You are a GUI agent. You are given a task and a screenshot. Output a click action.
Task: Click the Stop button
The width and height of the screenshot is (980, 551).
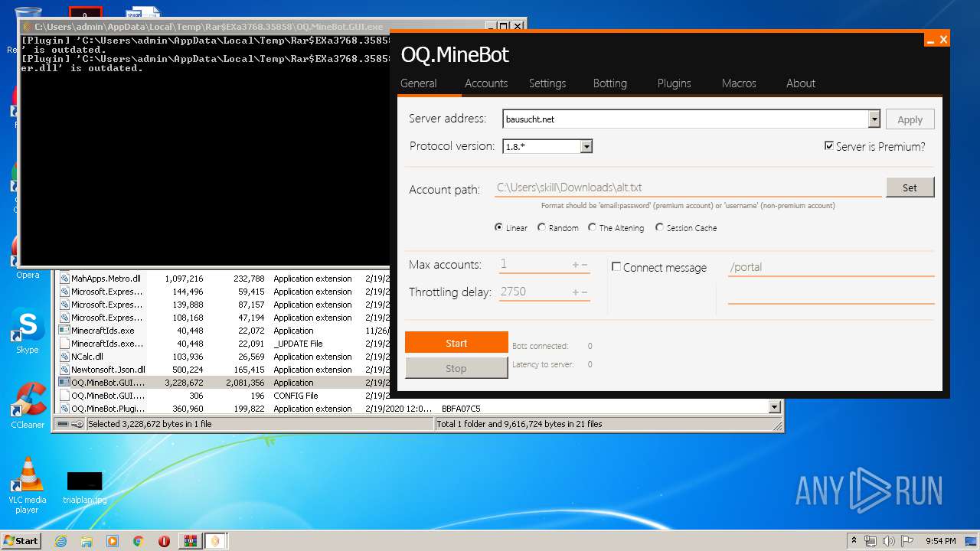coord(456,368)
